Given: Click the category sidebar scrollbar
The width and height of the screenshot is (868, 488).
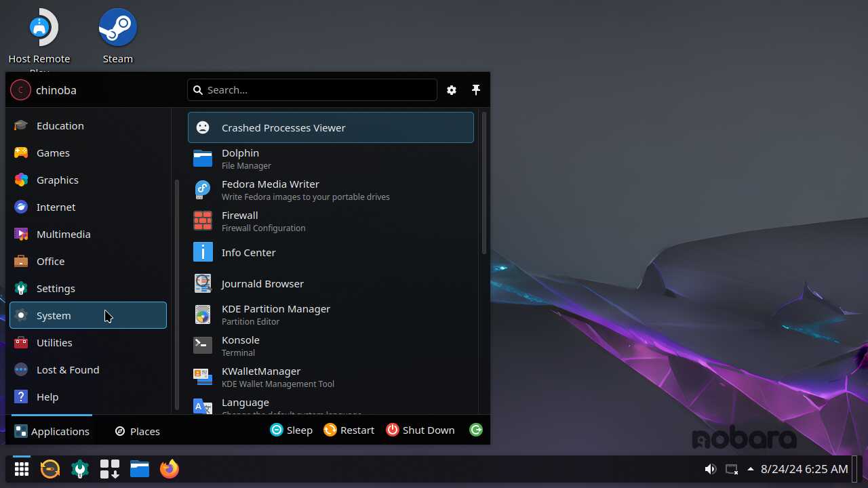Looking at the screenshot, I should click(x=177, y=295).
